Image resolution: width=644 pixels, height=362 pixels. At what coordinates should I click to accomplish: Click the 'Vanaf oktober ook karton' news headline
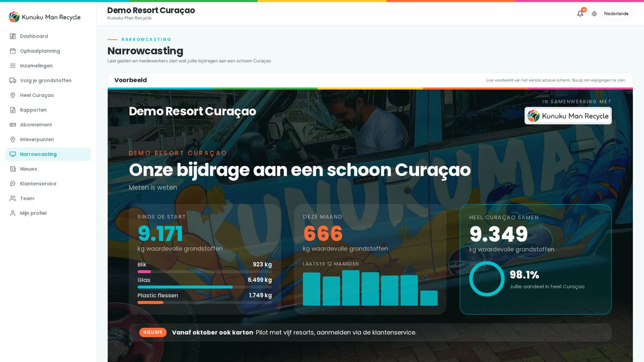point(213,333)
